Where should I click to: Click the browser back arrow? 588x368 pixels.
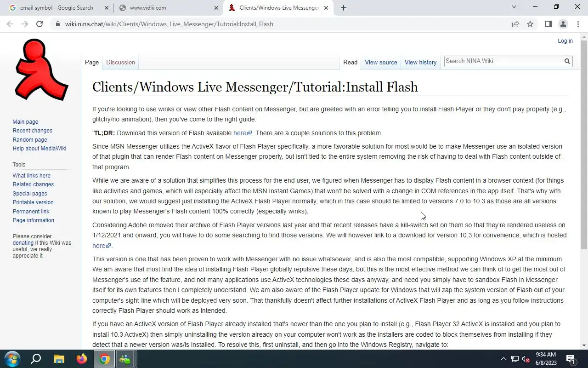click(10, 24)
